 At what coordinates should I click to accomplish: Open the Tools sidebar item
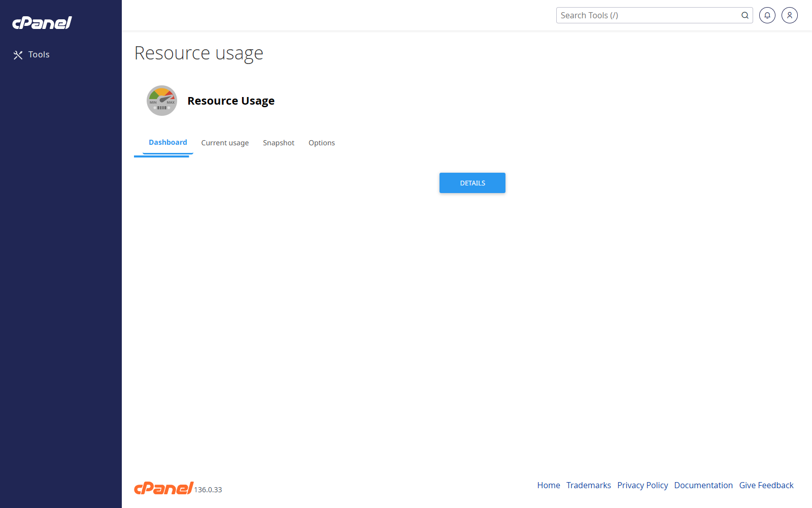(61, 55)
